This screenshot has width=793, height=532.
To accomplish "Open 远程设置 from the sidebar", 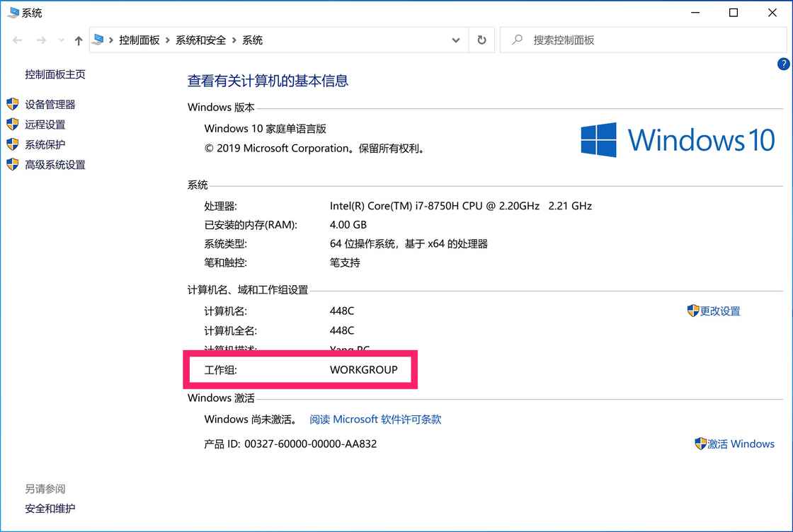I will tap(45, 125).
